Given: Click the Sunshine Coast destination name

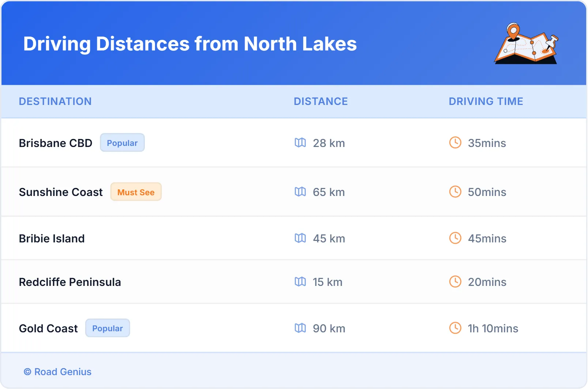Looking at the screenshot, I should [61, 192].
